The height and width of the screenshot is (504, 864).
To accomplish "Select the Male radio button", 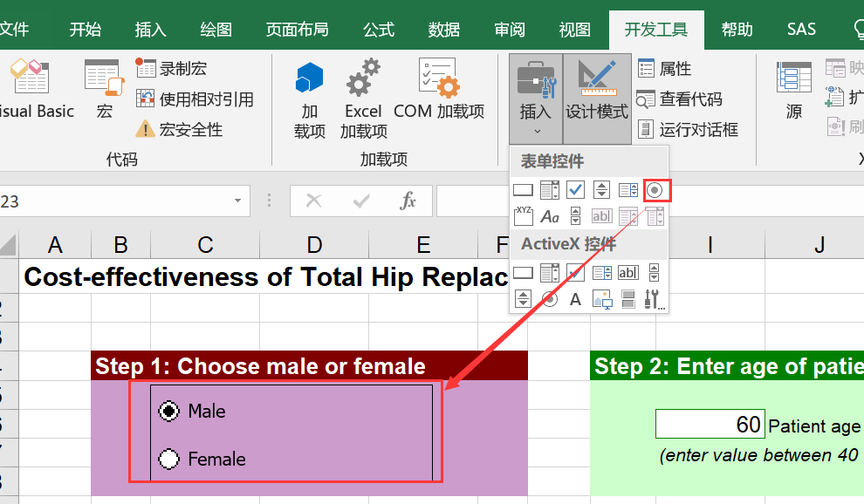I will click(168, 411).
